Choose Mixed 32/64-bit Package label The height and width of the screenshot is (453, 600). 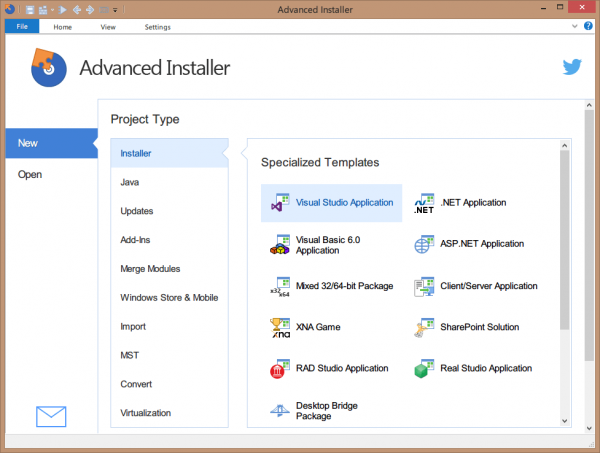(x=344, y=286)
